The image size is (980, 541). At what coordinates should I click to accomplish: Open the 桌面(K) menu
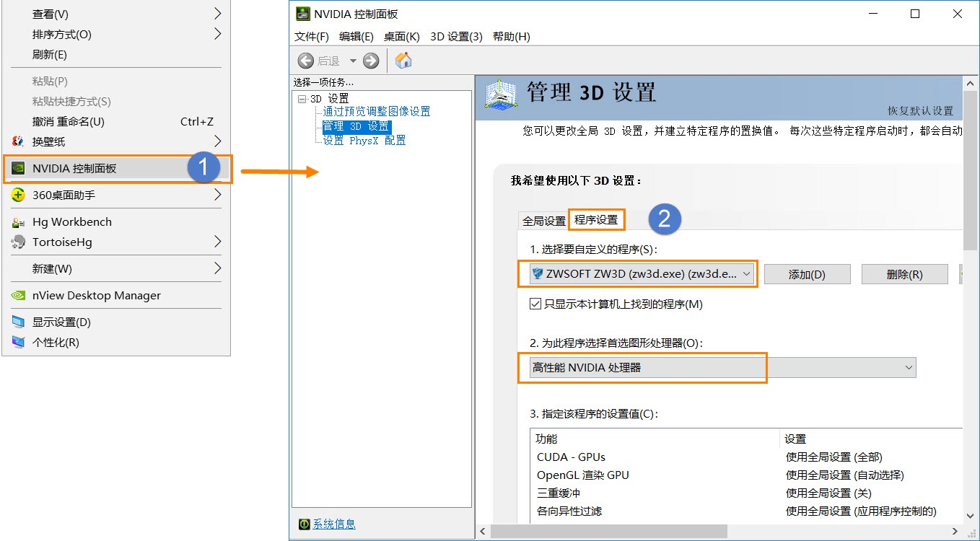pos(402,37)
